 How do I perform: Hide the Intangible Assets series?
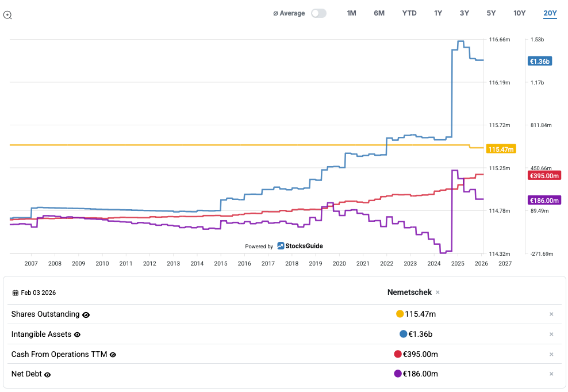(x=77, y=335)
